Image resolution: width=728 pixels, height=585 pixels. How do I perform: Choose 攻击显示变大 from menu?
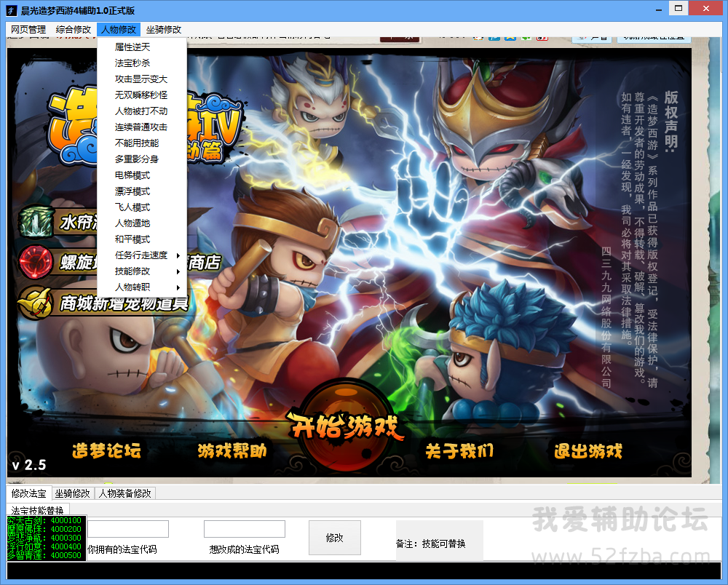tap(142, 79)
